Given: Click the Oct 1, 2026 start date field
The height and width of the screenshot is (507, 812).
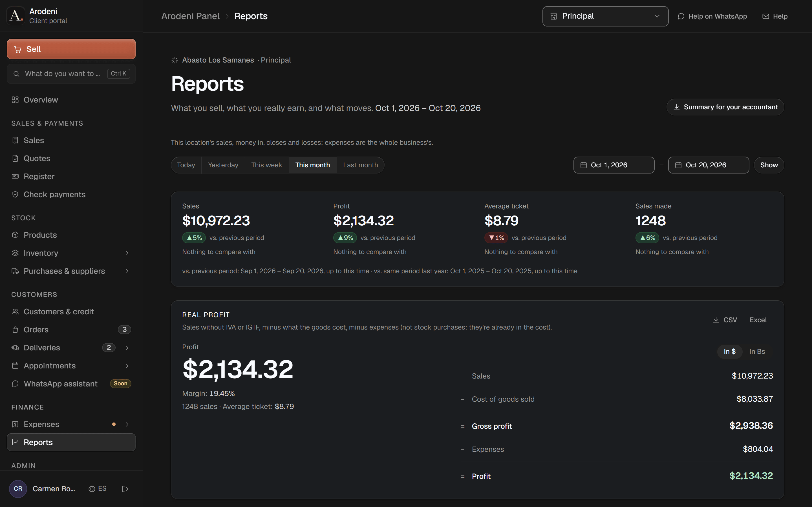Looking at the screenshot, I should pos(614,165).
